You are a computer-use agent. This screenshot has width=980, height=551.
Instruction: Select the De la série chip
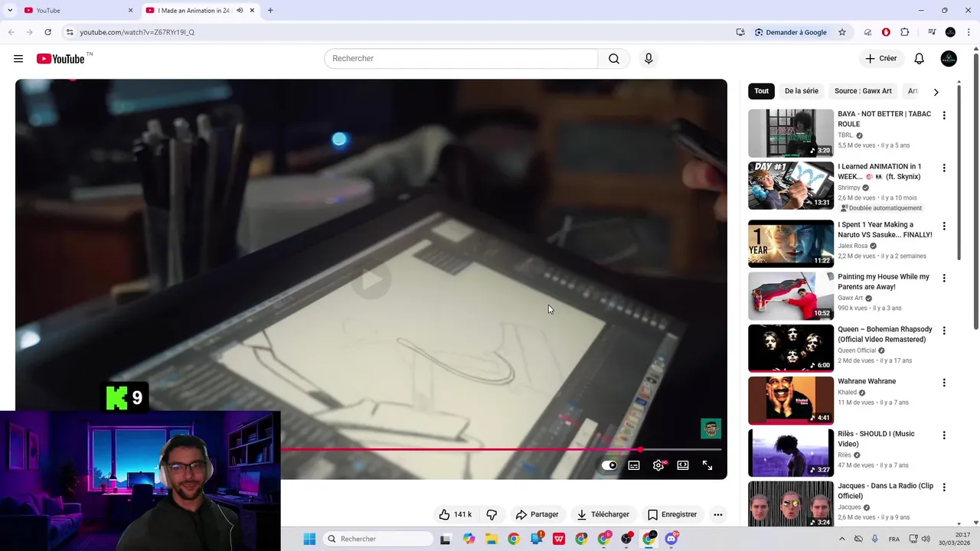pos(802,91)
